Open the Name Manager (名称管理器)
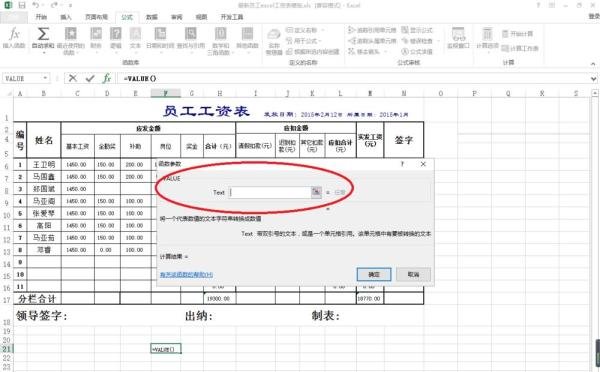The height and width of the screenshot is (372, 600). 274,41
